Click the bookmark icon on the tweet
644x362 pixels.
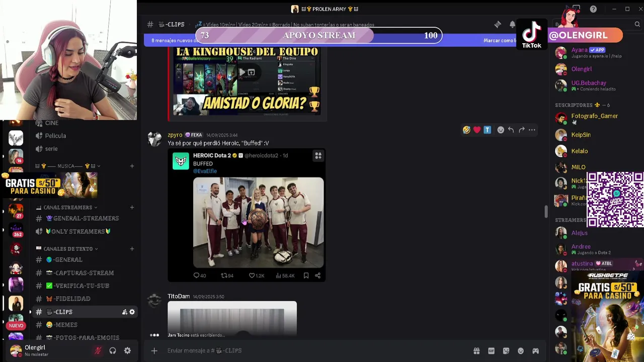click(x=306, y=276)
